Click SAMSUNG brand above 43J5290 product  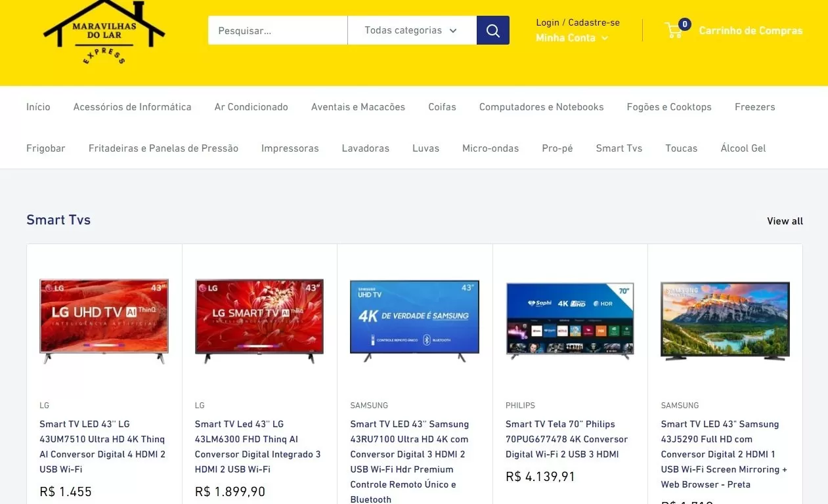click(680, 406)
